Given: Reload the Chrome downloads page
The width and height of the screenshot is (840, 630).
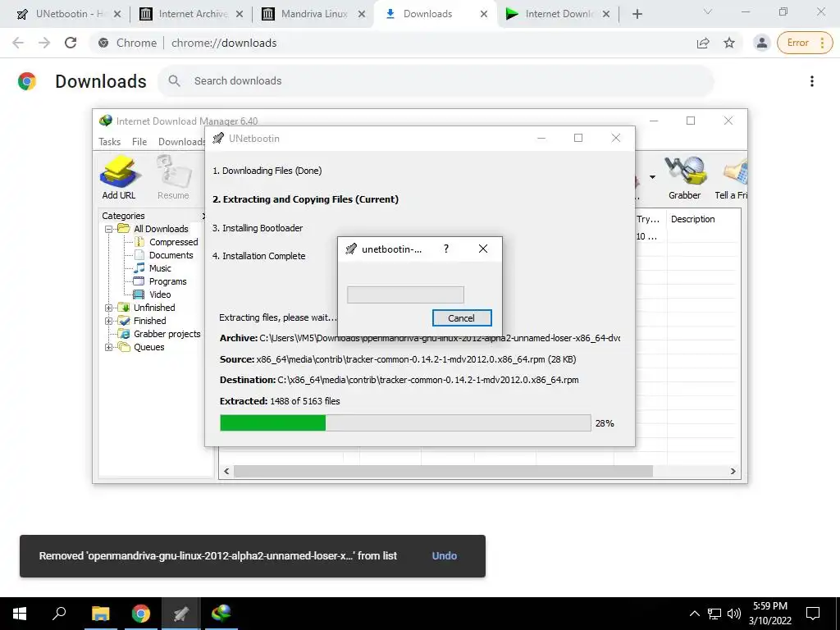Looking at the screenshot, I should tap(71, 43).
